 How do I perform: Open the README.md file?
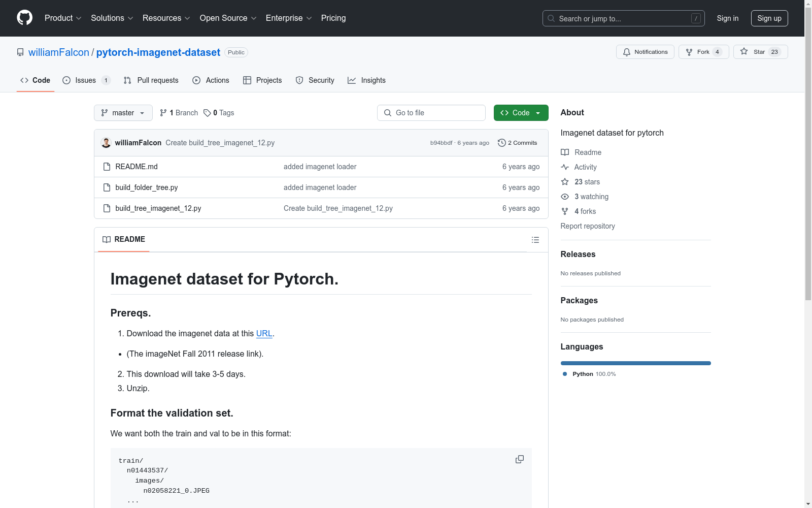(x=137, y=167)
